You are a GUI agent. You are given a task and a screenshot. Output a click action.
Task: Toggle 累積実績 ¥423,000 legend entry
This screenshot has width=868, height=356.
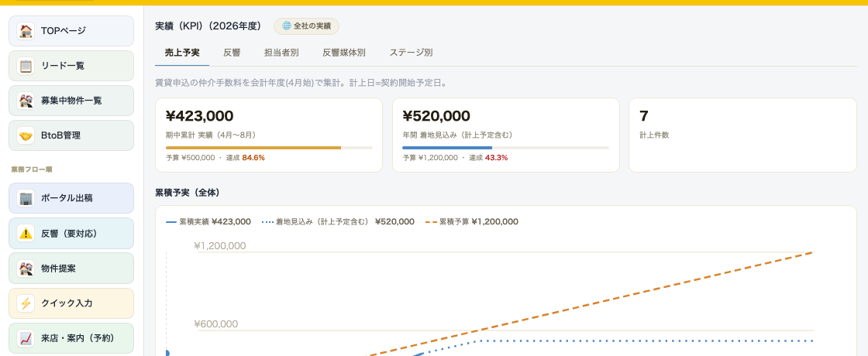208,221
